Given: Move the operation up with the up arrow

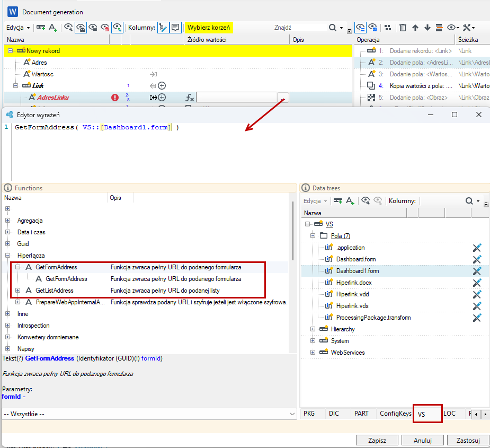Looking at the screenshot, I should coord(415,28).
